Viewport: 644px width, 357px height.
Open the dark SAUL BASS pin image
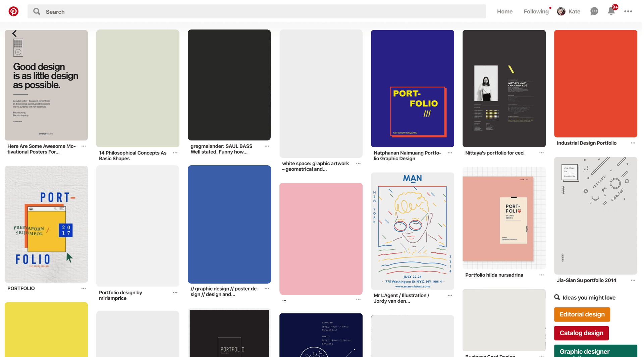(x=229, y=85)
